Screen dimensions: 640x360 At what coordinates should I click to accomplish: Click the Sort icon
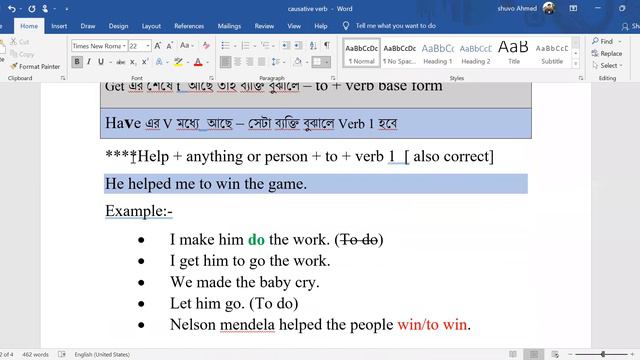coord(313,45)
